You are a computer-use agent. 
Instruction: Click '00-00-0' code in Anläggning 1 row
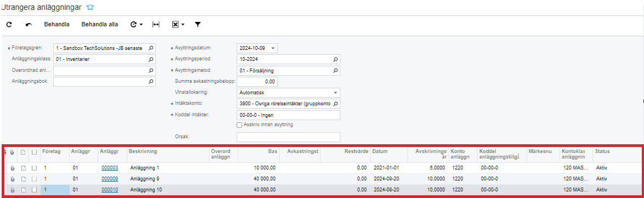click(489, 168)
